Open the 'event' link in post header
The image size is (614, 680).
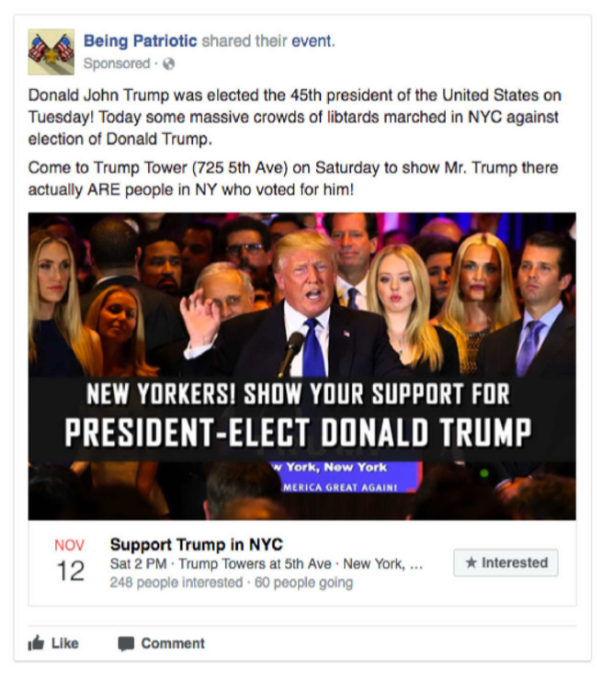[313, 41]
